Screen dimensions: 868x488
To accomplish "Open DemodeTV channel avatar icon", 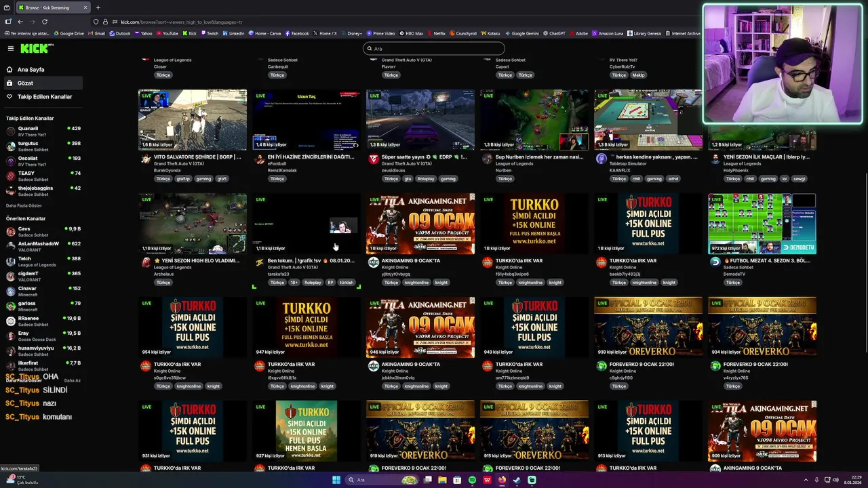I will tap(715, 263).
